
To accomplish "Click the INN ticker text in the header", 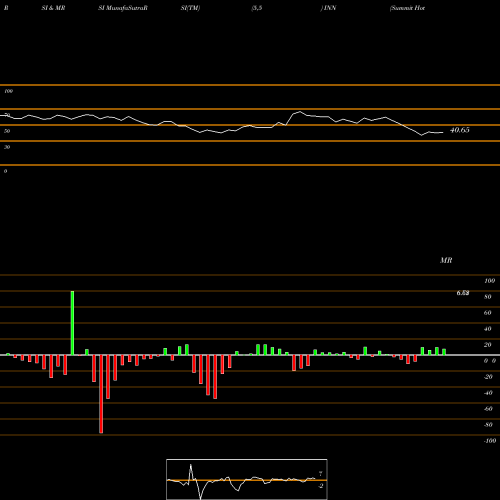I will (x=330, y=8).
